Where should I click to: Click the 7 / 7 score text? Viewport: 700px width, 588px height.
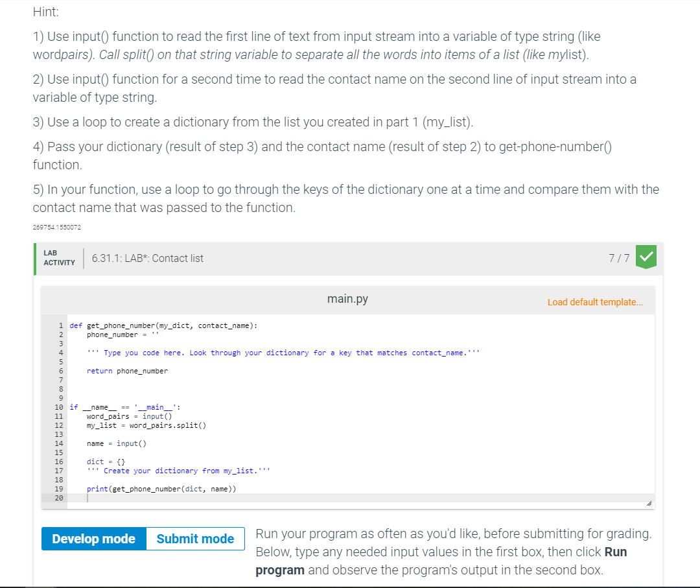(619, 258)
